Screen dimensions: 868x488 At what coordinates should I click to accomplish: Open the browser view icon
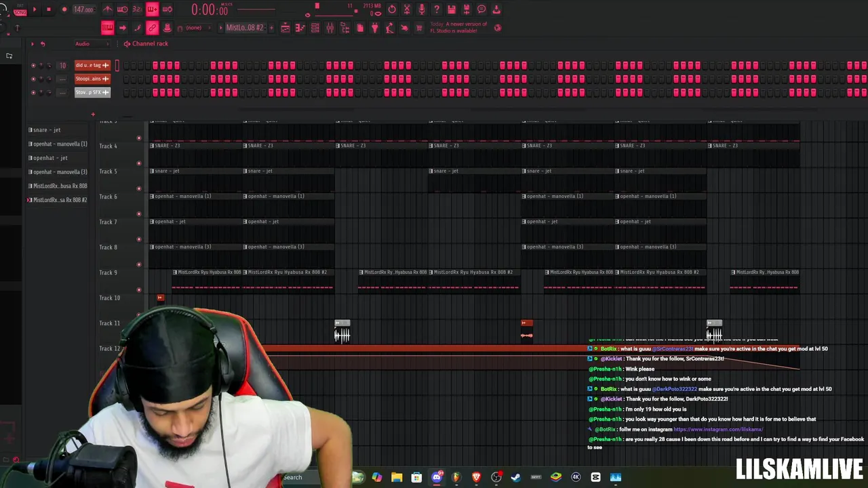(345, 28)
